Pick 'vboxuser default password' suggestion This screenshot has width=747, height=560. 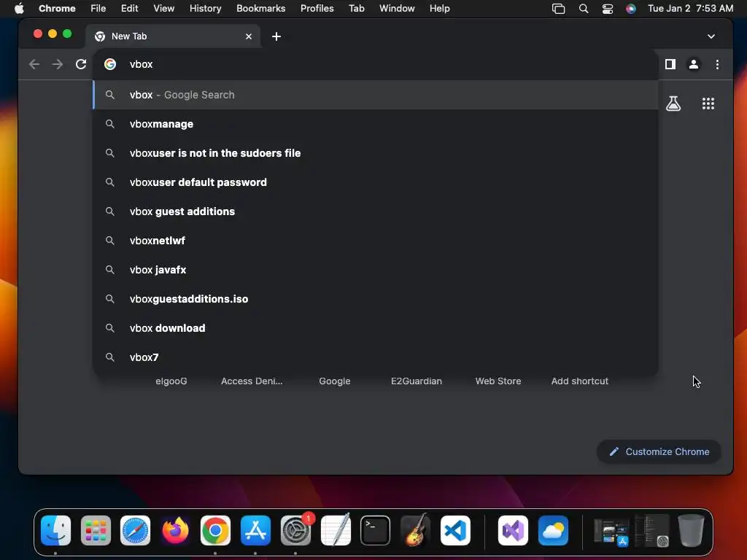[376, 182]
